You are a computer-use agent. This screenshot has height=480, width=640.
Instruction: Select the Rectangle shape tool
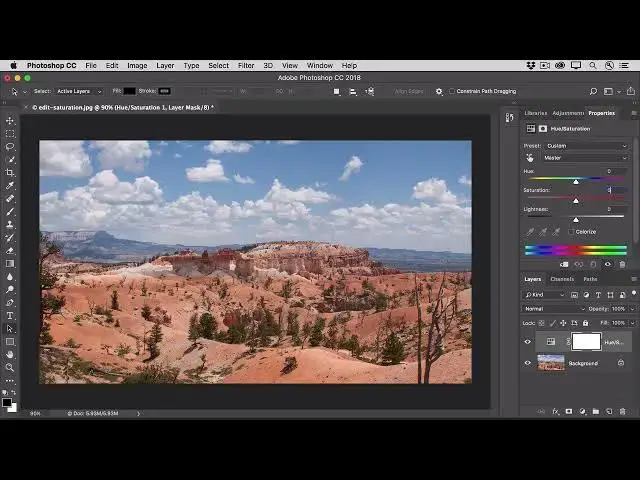click(x=10, y=342)
